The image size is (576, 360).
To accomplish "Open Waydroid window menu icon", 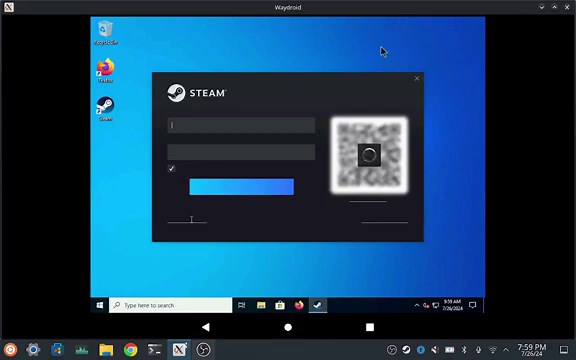I will point(9,7).
